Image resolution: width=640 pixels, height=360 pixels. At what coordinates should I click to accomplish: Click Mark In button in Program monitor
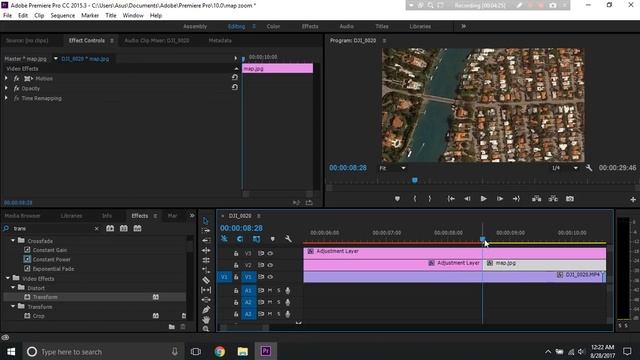[x=415, y=199]
